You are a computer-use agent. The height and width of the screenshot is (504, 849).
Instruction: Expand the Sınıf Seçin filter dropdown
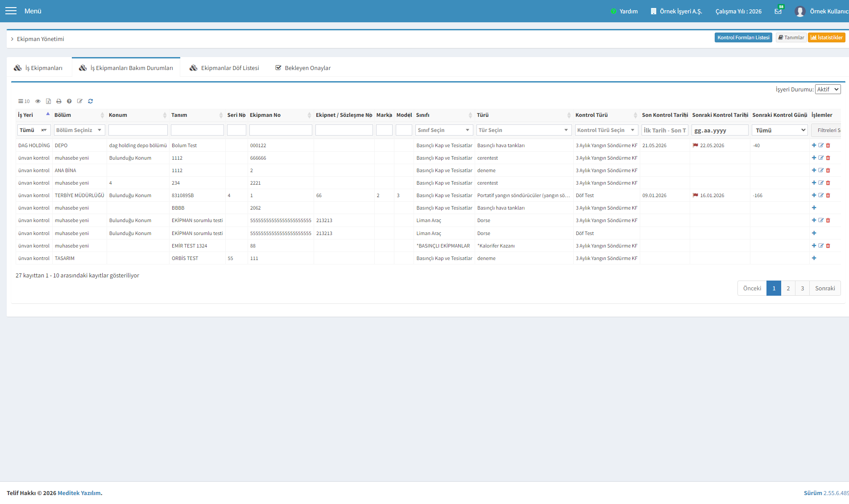pyautogui.click(x=444, y=130)
